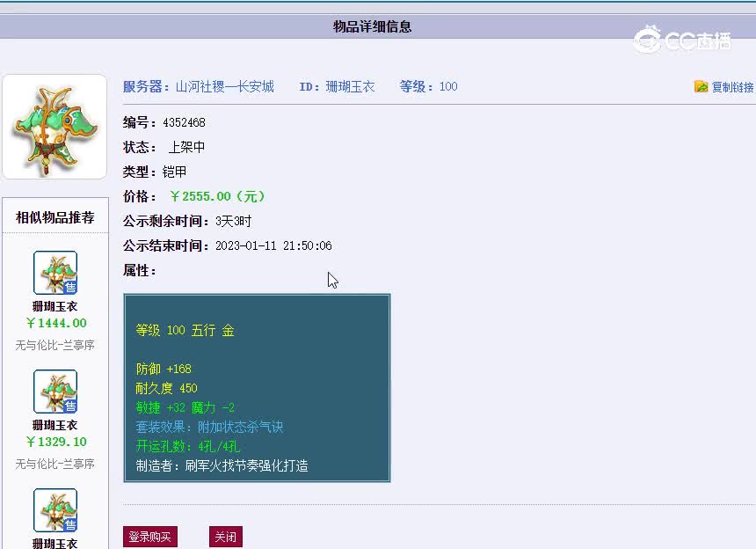Viewport: 756px width, 549px height.
Task: Click the 开运孔数：4孔/4孔 line
Action: 188,446
